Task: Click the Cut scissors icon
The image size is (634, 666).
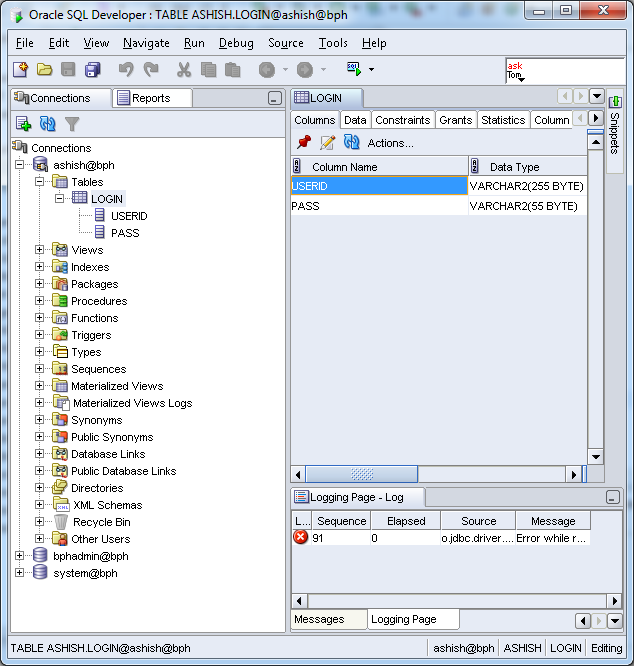Action: [x=183, y=69]
